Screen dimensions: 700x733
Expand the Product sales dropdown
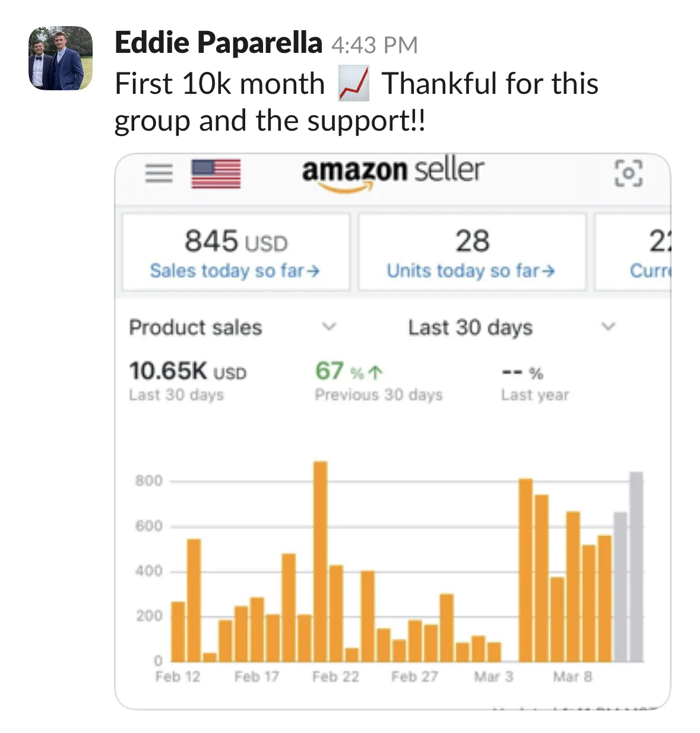pos(328,327)
